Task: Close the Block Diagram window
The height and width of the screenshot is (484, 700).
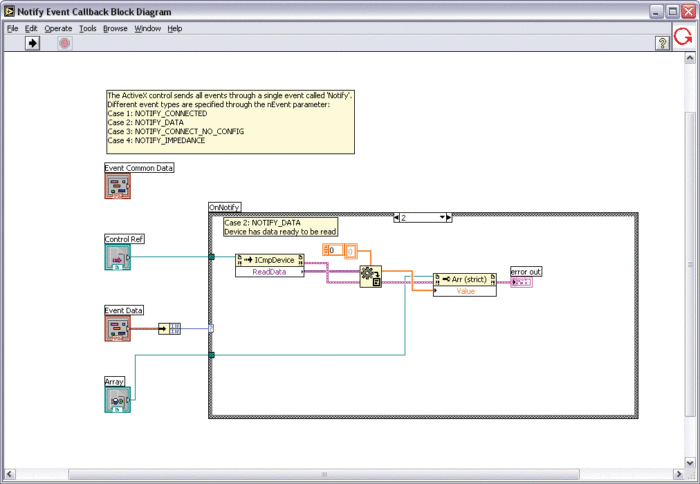Action: (688, 12)
